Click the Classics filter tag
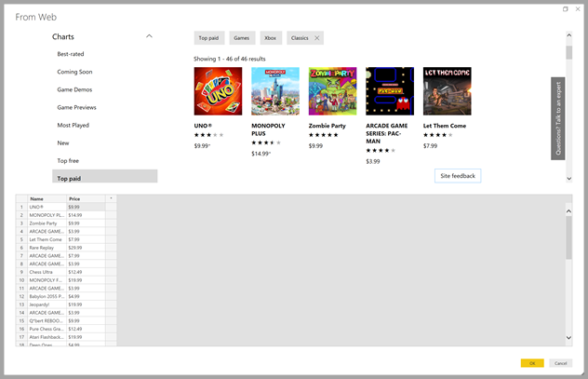This screenshot has height=379, width=588. [300, 38]
